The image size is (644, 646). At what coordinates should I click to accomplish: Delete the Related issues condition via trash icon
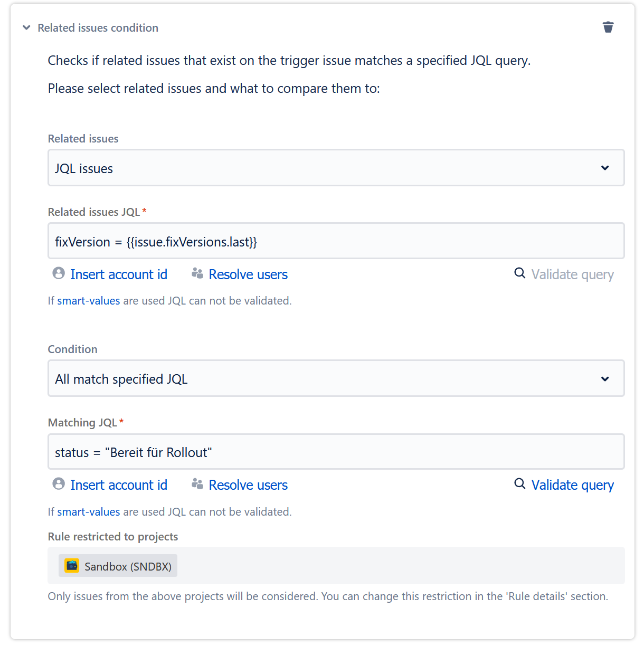tap(608, 27)
